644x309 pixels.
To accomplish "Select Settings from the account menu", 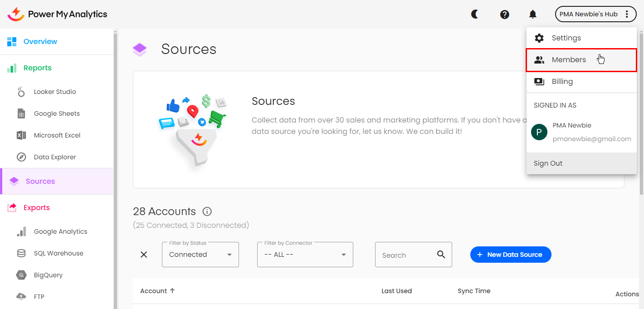I will [x=566, y=38].
